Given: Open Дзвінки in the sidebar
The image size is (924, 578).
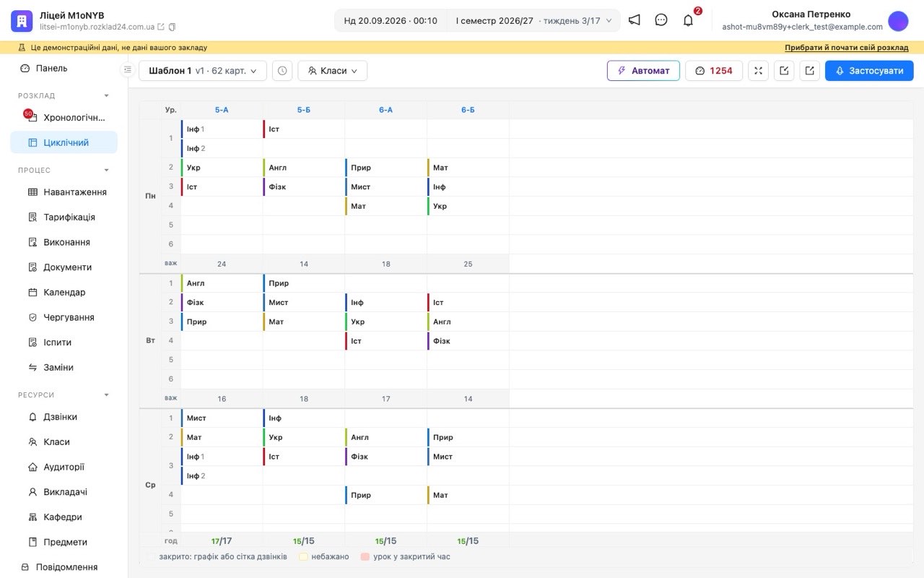Looking at the screenshot, I should [64, 417].
